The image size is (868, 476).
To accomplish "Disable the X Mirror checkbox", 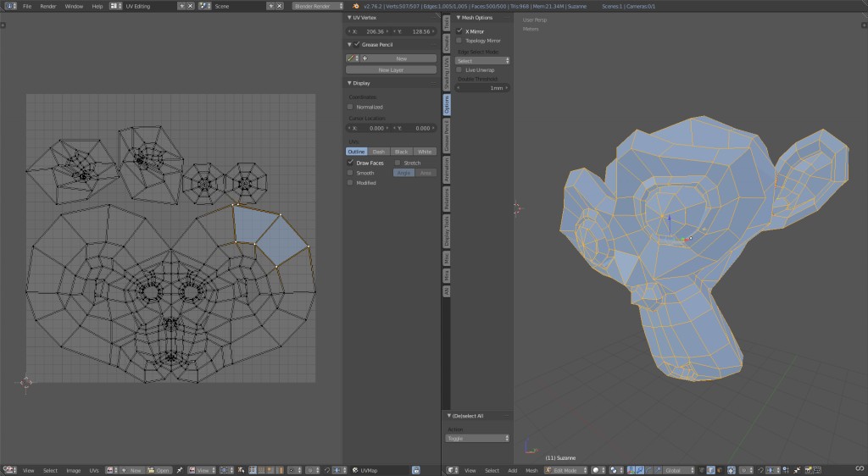I will click(x=459, y=30).
